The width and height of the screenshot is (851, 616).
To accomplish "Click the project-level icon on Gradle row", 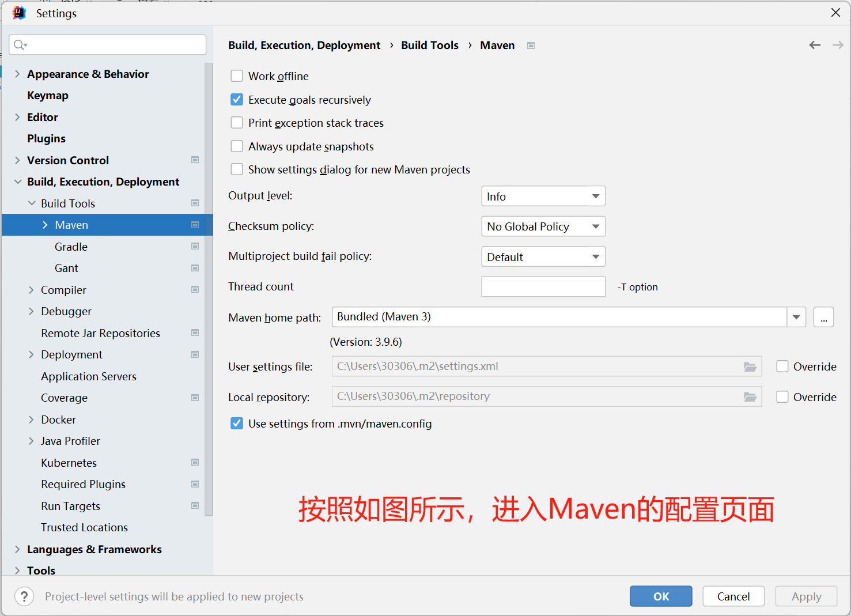I will click(x=195, y=246).
